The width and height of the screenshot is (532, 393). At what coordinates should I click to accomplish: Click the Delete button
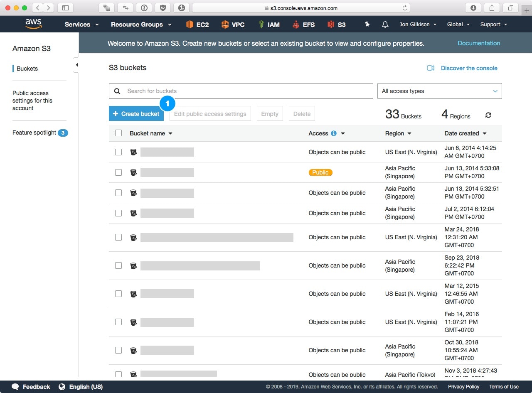302,113
